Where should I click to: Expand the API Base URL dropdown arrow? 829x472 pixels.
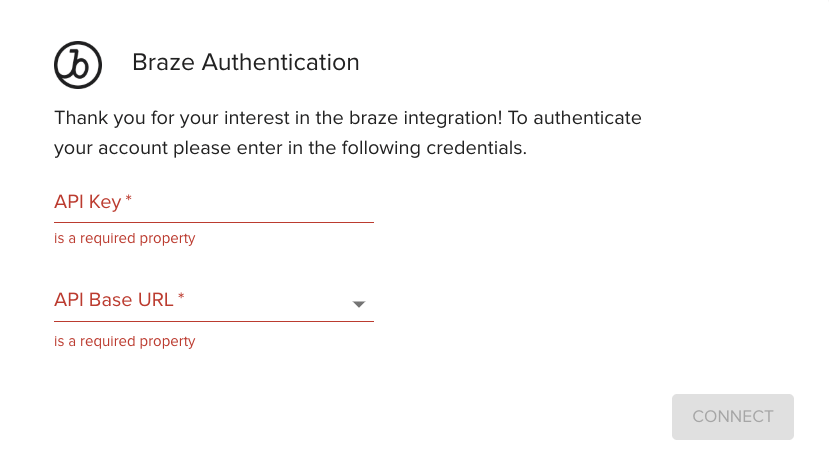click(359, 305)
